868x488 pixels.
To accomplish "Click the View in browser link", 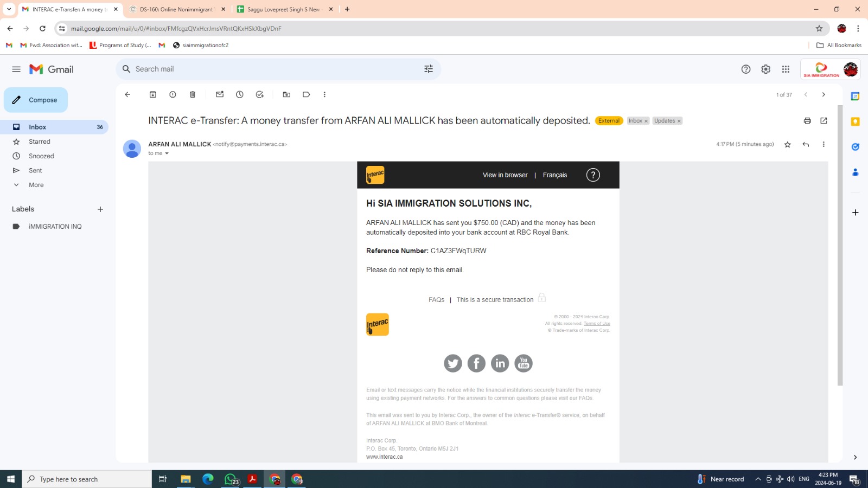I will pyautogui.click(x=505, y=175).
